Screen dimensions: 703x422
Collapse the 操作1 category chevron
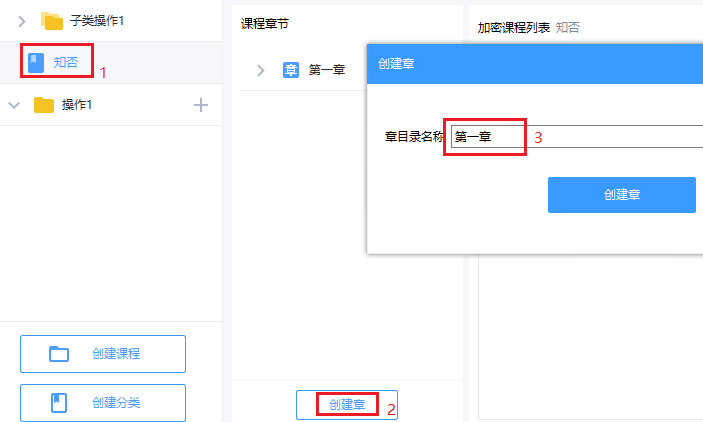14,105
